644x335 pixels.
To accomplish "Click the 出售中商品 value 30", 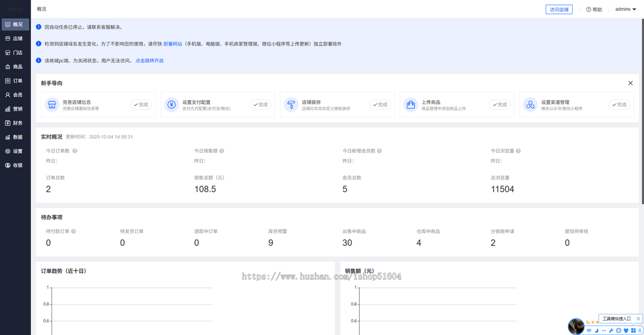I will click(x=347, y=243).
